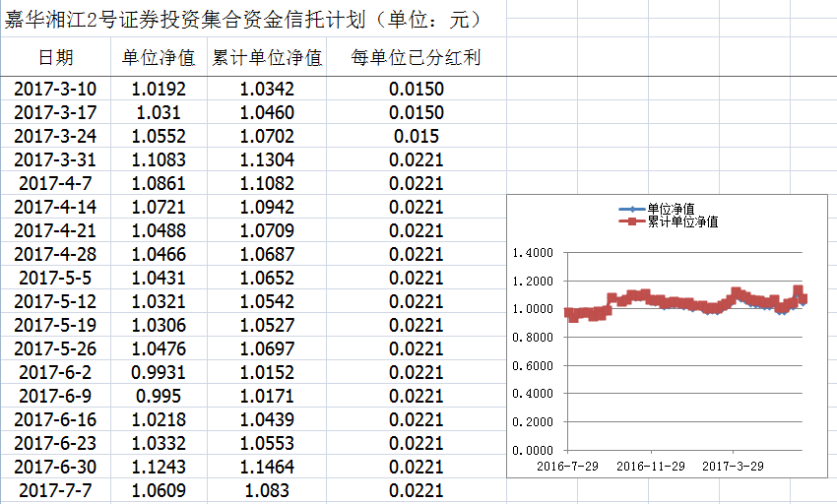The image size is (837, 504).
Task: Click the cumulative value cell 1.083
Action: [x=267, y=490]
